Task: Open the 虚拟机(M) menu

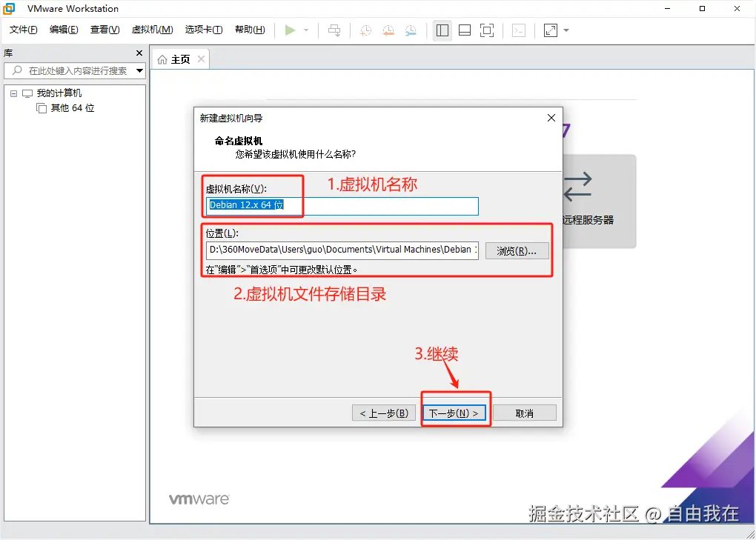Action: (153, 30)
